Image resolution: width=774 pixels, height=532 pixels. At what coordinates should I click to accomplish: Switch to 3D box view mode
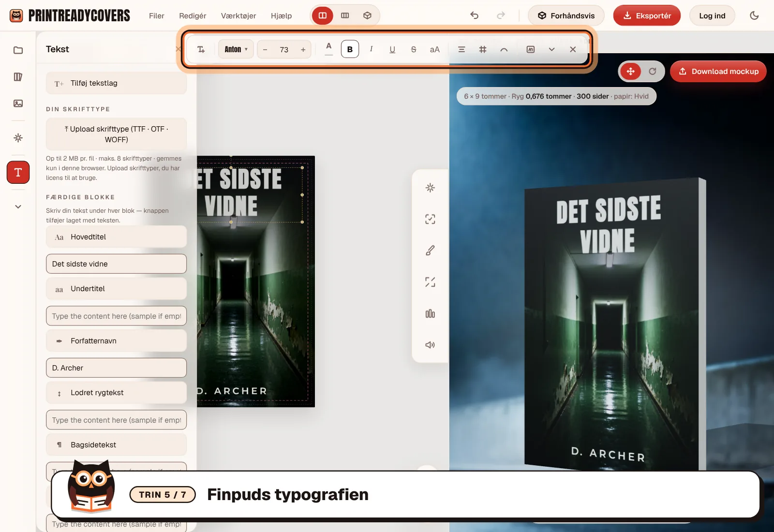tap(367, 15)
